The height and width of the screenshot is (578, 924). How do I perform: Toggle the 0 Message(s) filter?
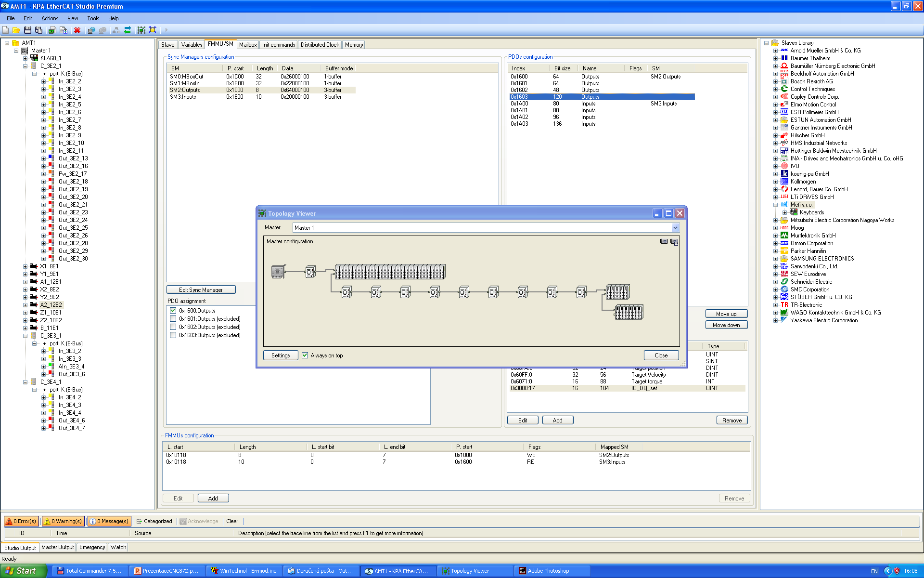pyautogui.click(x=109, y=521)
